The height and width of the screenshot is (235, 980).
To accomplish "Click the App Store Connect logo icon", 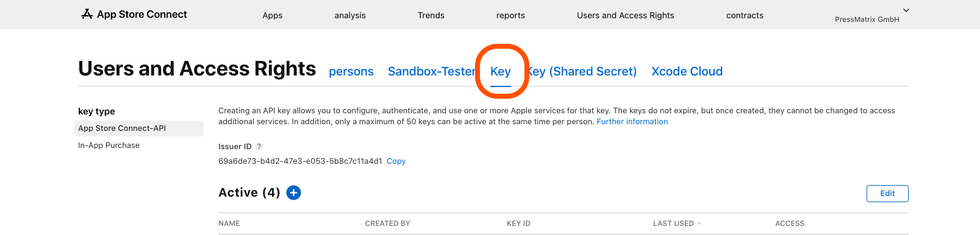I will (x=87, y=14).
